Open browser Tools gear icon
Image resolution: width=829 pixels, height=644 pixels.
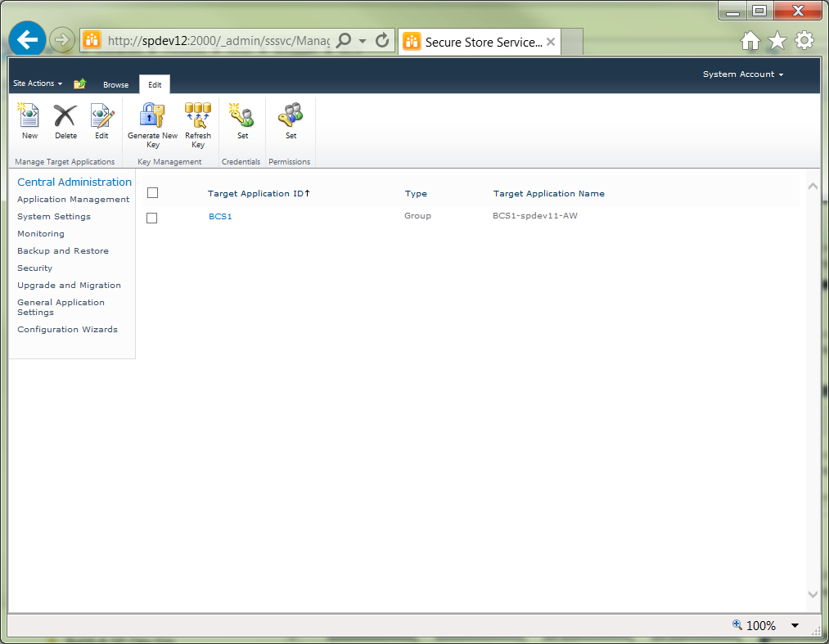tap(804, 40)
